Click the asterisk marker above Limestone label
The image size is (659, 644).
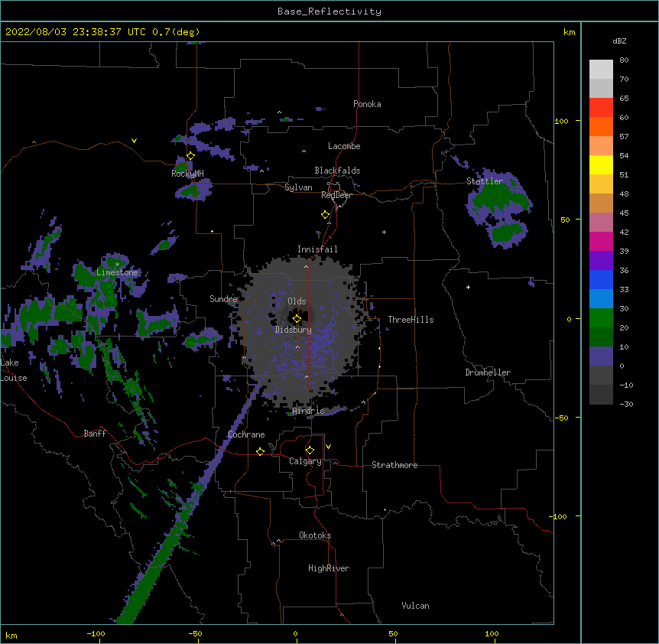[x=117, y=265]
